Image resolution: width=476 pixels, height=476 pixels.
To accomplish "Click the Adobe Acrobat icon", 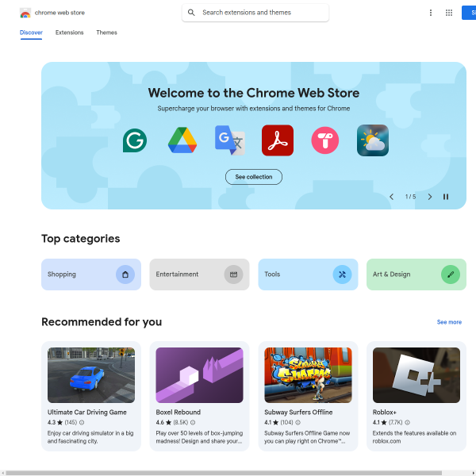I will tap(278, 140).
